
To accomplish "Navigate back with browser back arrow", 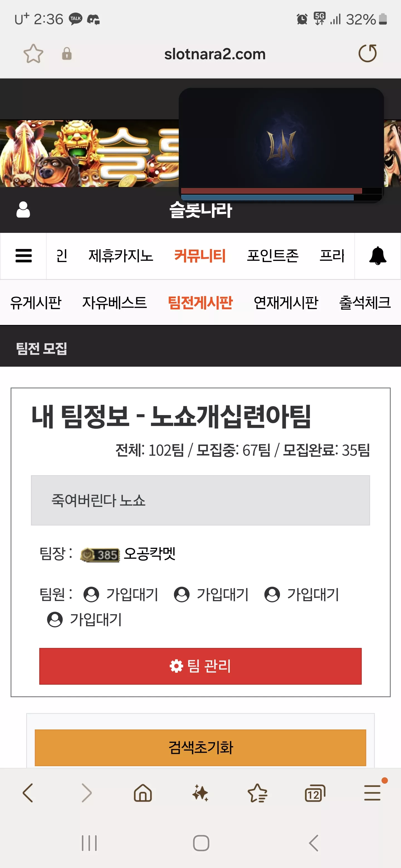I will (x=28, y=793).
